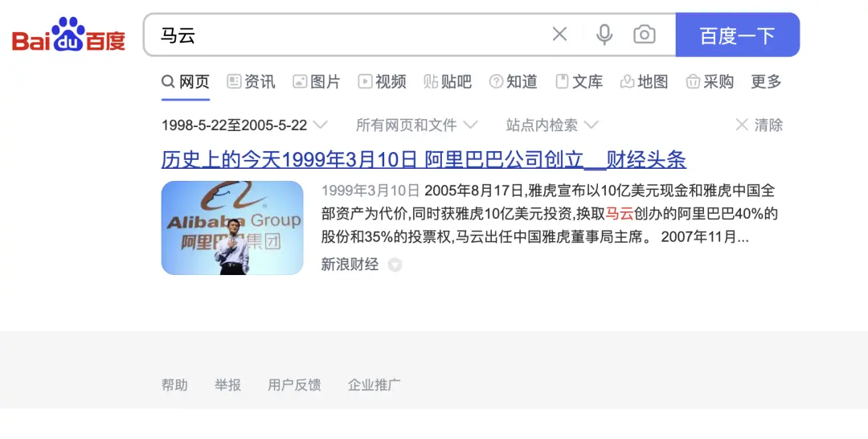Click the verified badge beside 新浪财经
The height and width of the screenshot is (439, 868).
pyautogui.click(x=394, y=265)
